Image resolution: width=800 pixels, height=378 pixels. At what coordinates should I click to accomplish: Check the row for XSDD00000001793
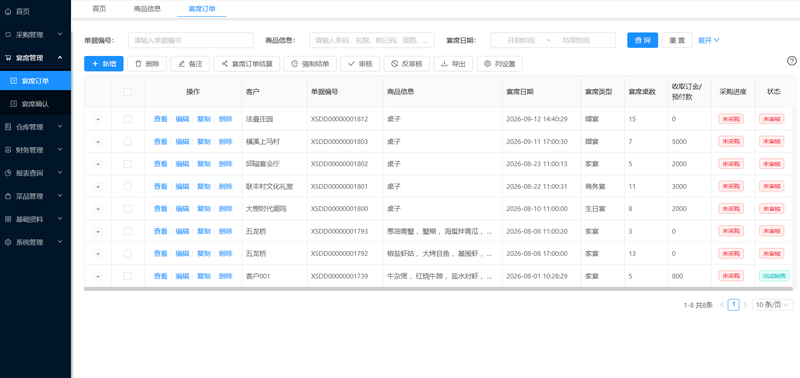click(x=128, y=231)
